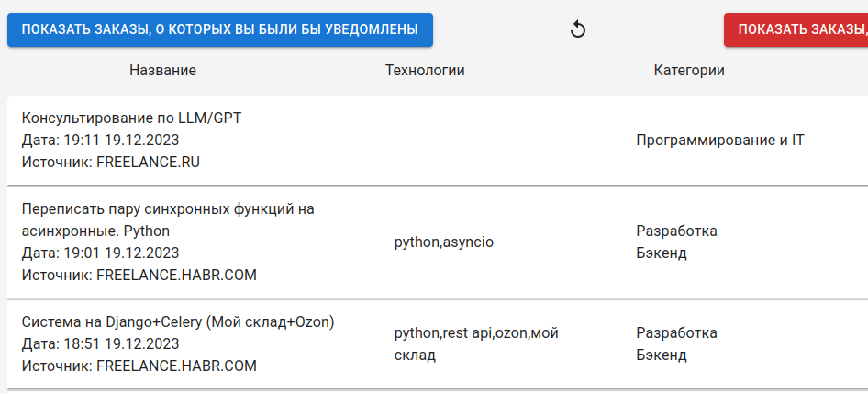Click the source line of the Django+Celery order
The image size is (868, 394).
click(x=139, y=366)
